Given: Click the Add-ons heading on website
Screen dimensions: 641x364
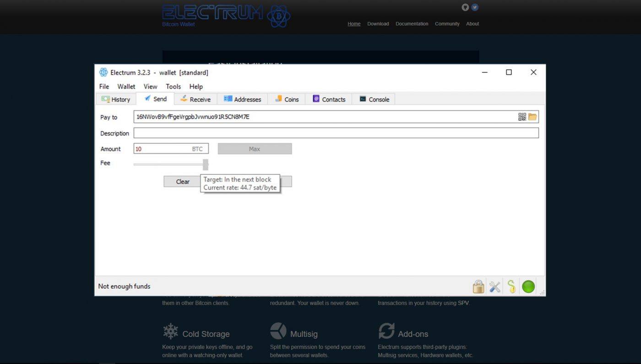Looking at the screenshot, I should click(413, 334).
